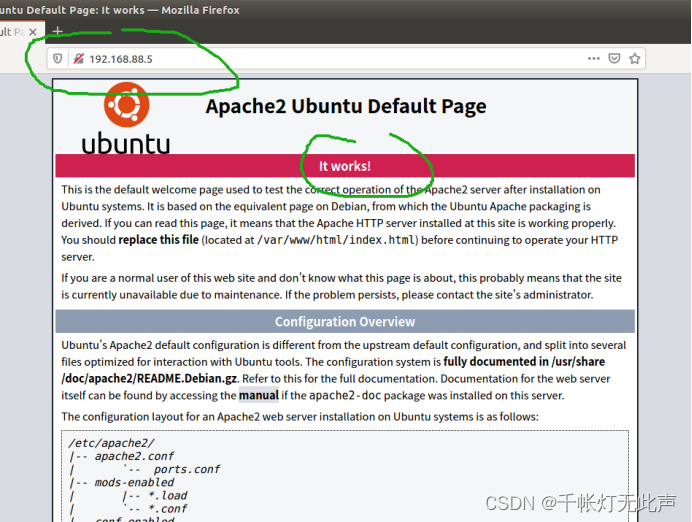
Task: Click the address bar showing 192.168.88.5
Action: [x=346, y=59]
